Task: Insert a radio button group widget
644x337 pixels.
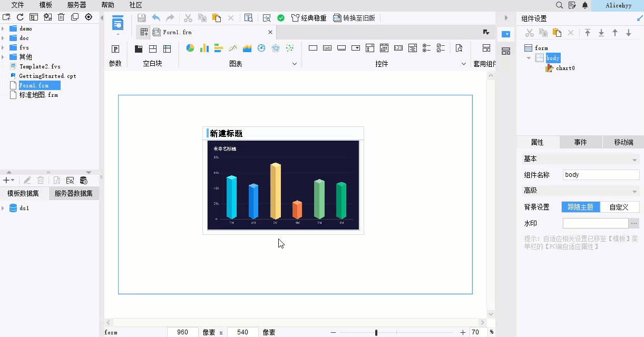Action: [427, 48]
